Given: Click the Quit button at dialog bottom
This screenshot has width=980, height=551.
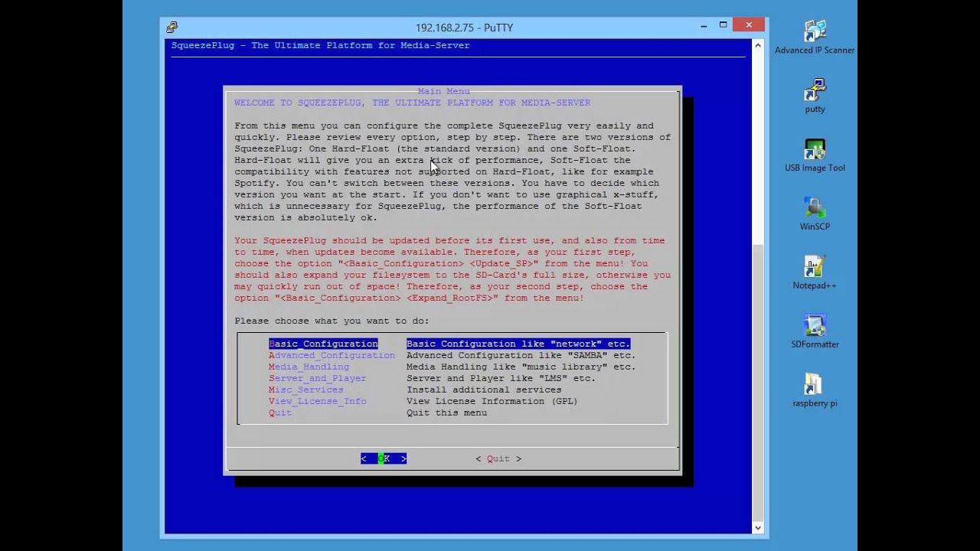Looking at the screenshot, I should tap(498, 458).
